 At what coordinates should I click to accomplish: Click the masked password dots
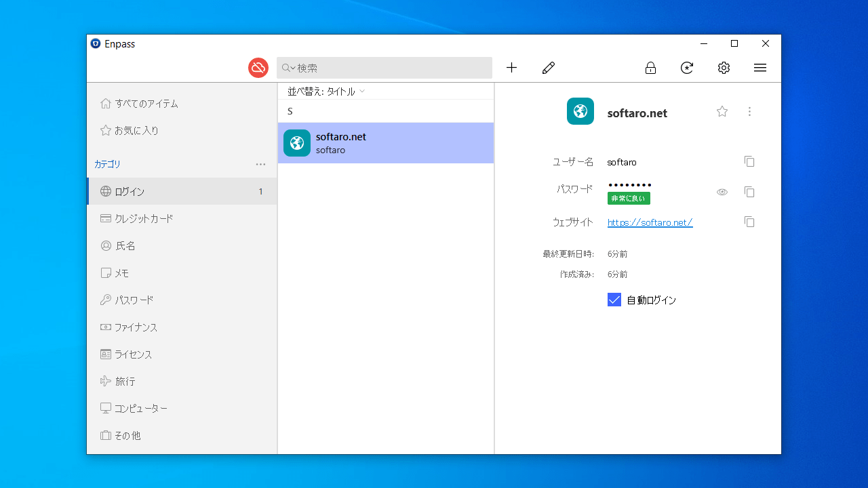[629, 184]
